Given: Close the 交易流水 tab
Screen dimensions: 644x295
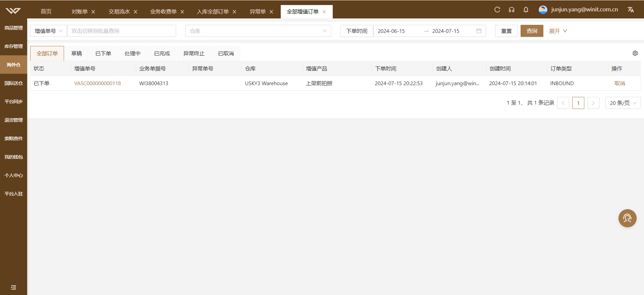Looking at the screenshot, I should point(136,12).
